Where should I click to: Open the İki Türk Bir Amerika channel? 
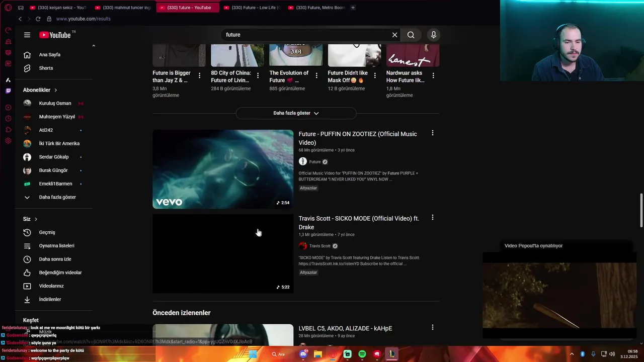(54, 143)
